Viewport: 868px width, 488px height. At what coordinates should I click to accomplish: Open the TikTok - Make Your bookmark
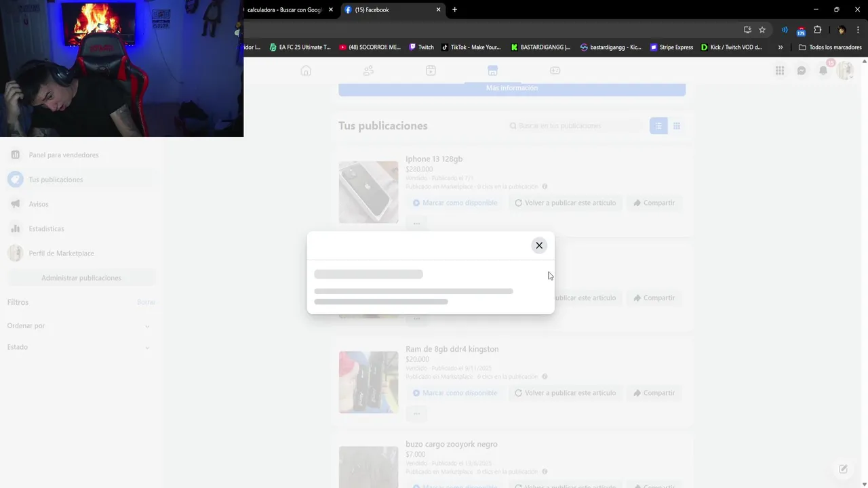[x=471, y=47]
